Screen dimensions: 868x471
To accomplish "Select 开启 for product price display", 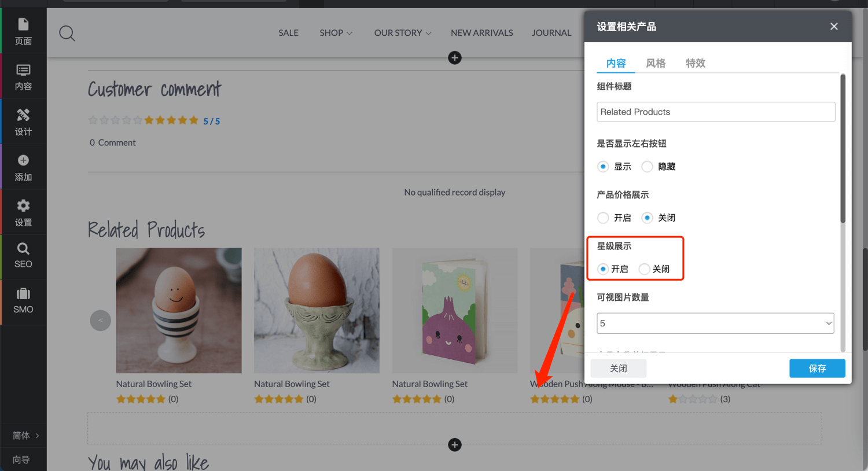I will (x=604, y=218).
